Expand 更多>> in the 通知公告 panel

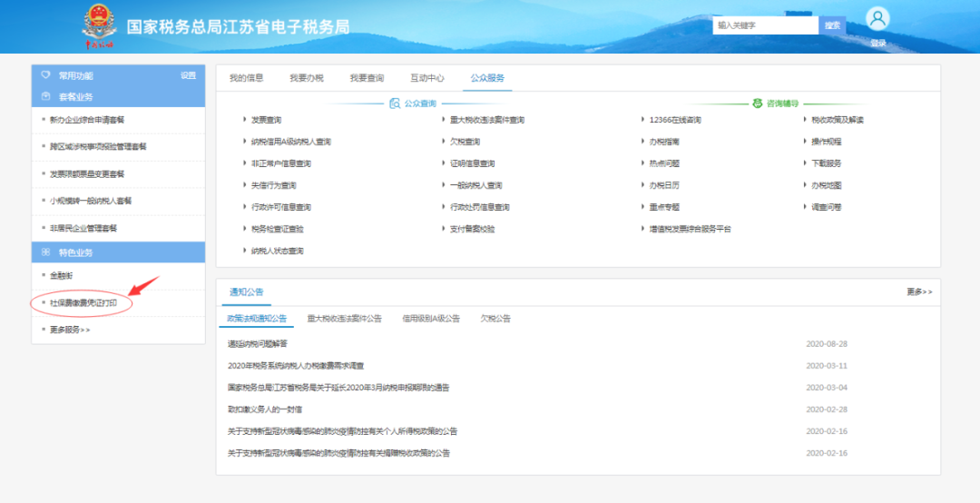point(919,291)
